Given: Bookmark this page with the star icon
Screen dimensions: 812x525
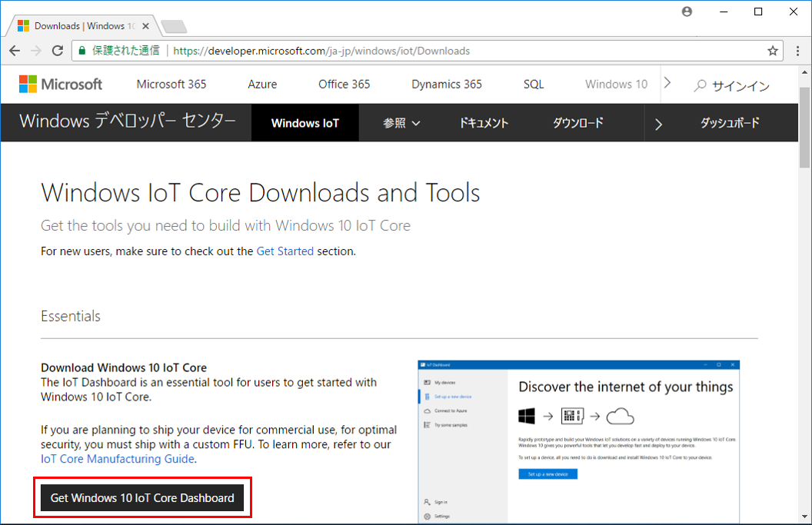Looking at the screenshot, I should click(x=773, y=51).
